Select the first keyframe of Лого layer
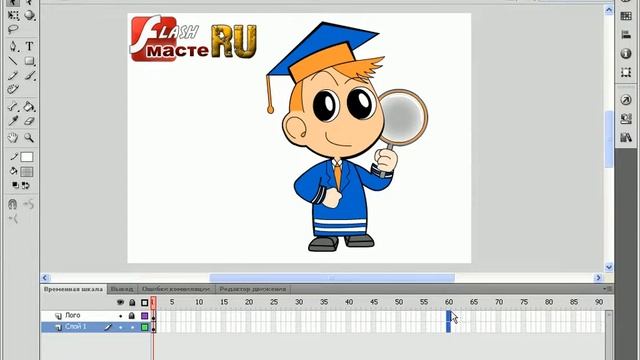Image resolution: width=640 pixels, height=360 pixels. coord(154,316)
